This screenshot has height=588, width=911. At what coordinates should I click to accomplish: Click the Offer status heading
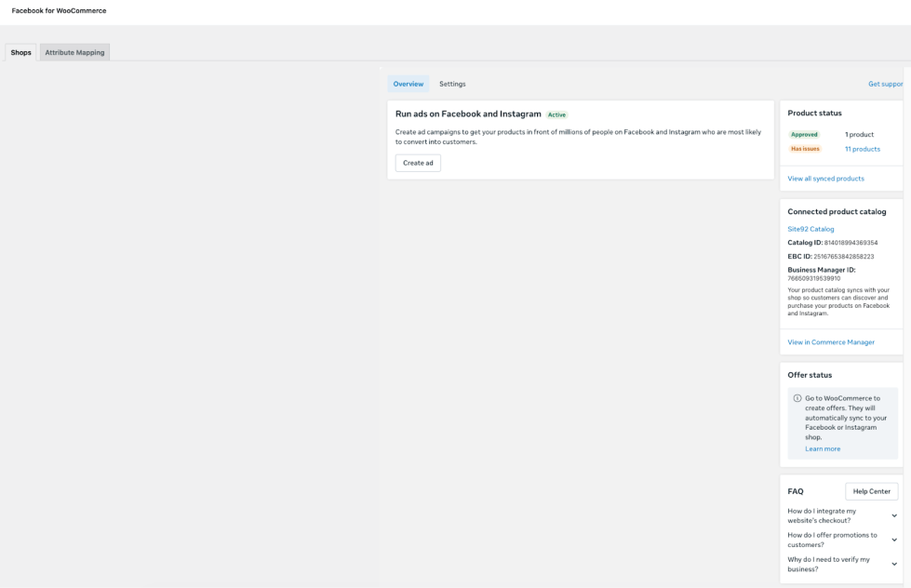[810, 375]
